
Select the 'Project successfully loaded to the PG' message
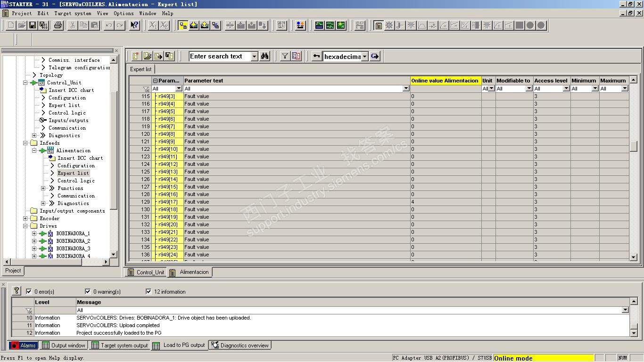(119, 333)
